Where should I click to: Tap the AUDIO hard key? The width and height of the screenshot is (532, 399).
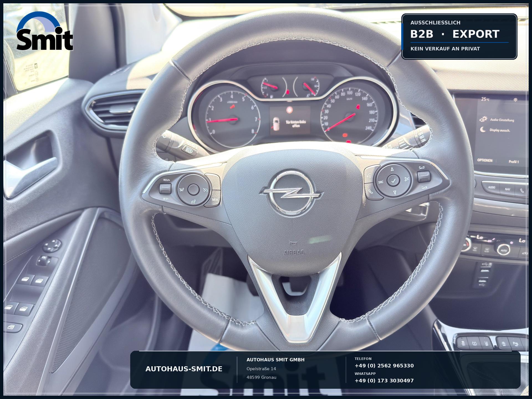click(492, 188)
